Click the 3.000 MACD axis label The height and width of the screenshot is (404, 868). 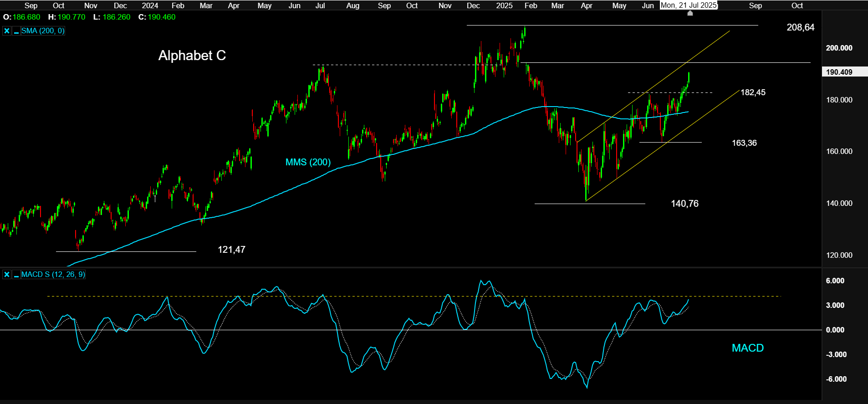[835, 305]
